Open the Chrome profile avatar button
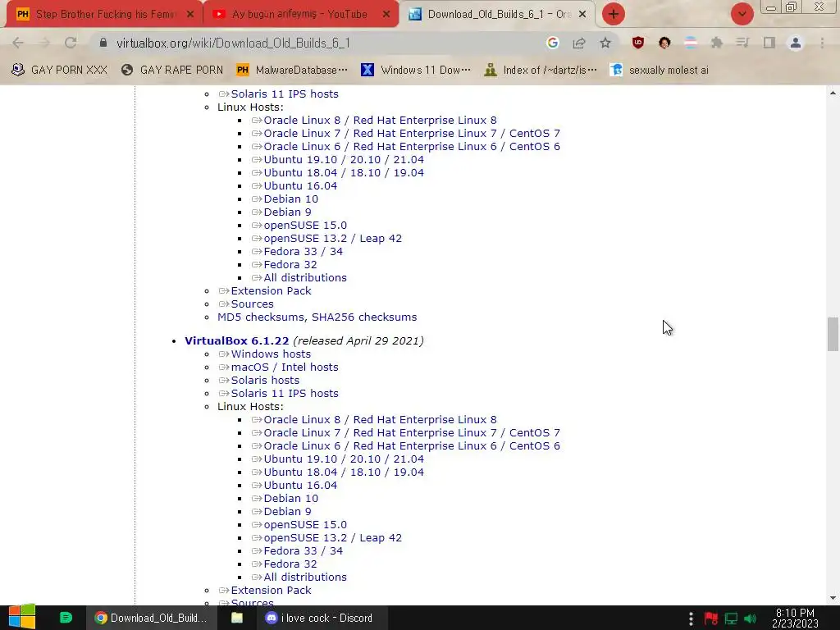This screenshot has width=840, height=630. [x=796, y=43]
